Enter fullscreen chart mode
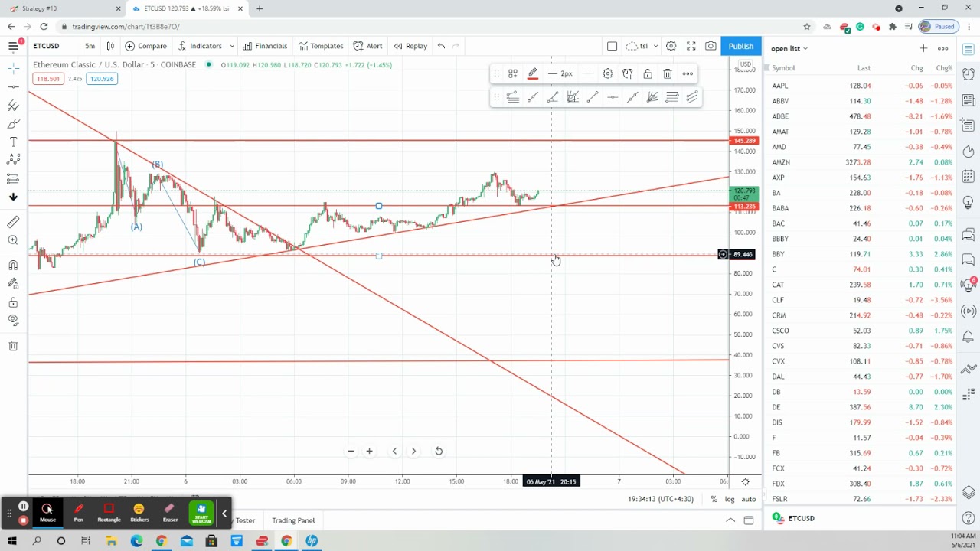 point(691,46)
